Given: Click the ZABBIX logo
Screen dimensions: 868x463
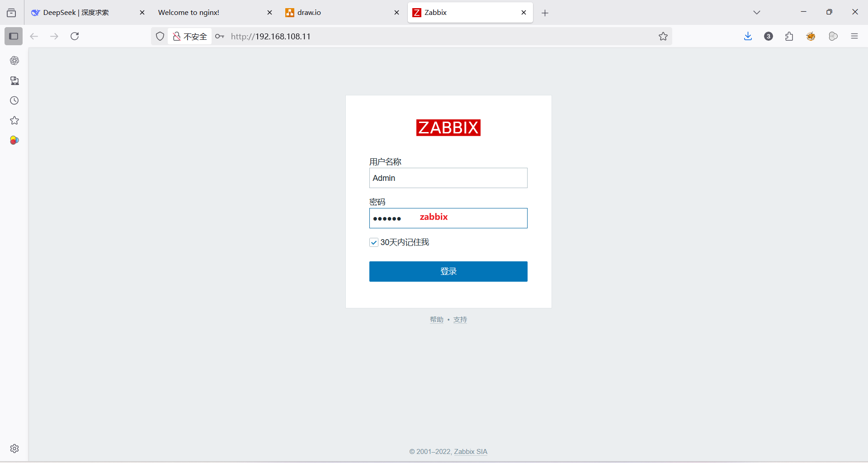Looking at the screenshot, I should (x=448, y=128).
